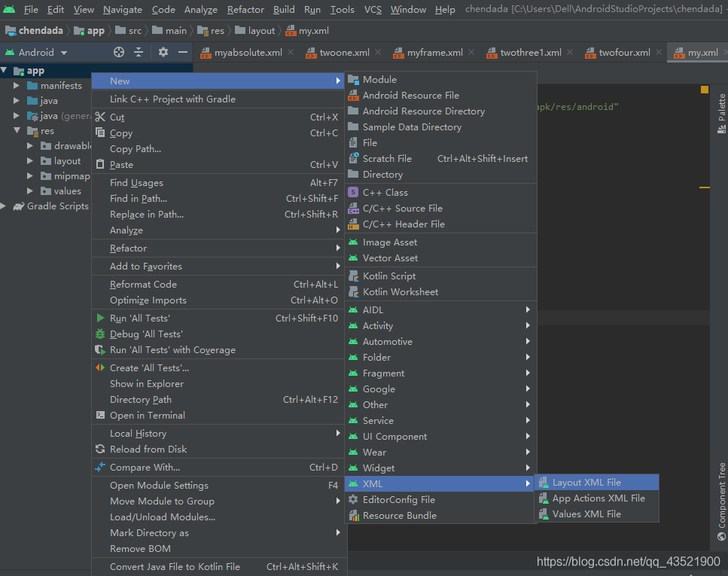This screenshot has width=728, height=576.
Task: Hide the project panel with minus icon
Action: [183, 52]
